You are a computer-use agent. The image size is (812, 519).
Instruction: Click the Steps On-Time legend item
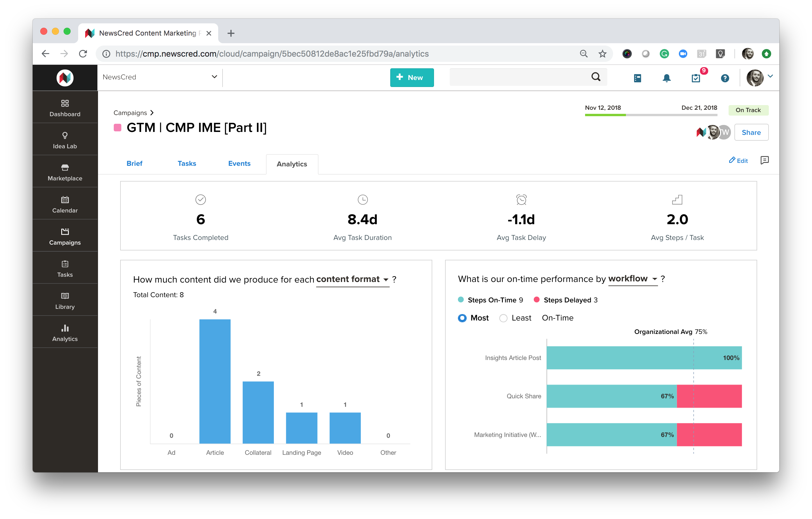[490, 300]
